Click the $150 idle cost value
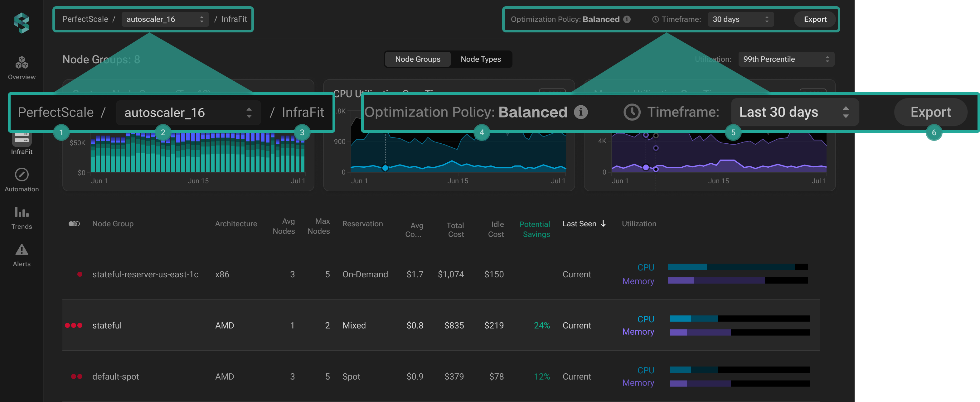 pos(494,274)
